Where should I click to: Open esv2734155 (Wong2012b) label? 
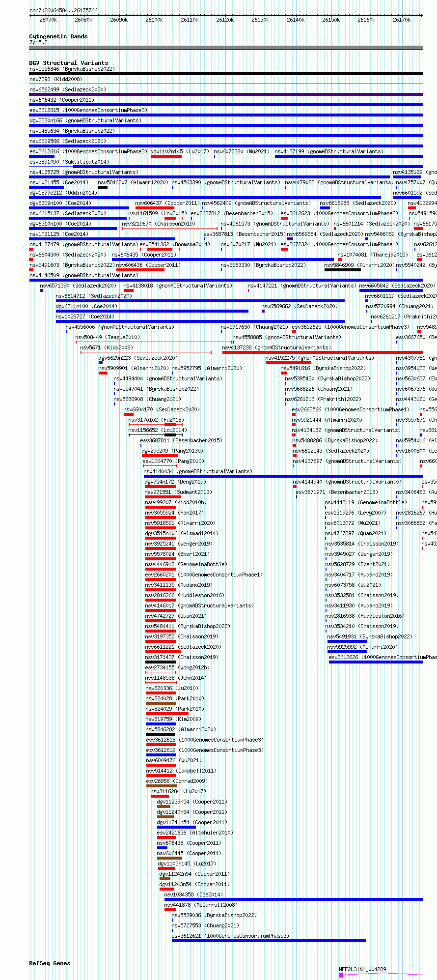pos(178,668)
